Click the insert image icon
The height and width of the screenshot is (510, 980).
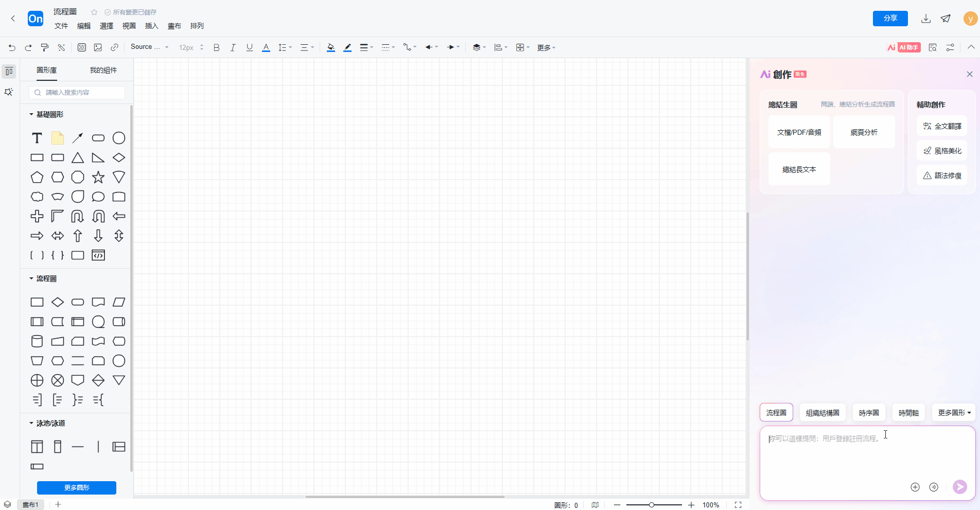pyautogui.click(x=98, y=47)
